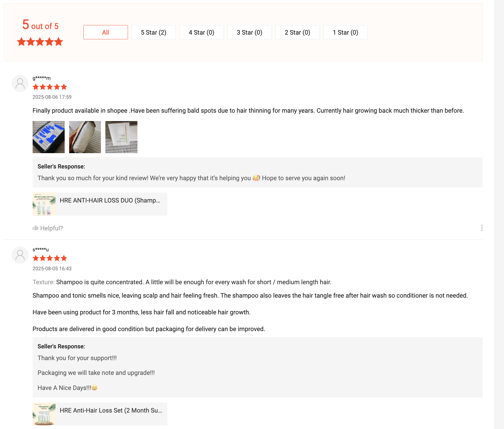Filter reviews by 2 Star (0)
504x429 pixels.
click(x=297, y=32)
